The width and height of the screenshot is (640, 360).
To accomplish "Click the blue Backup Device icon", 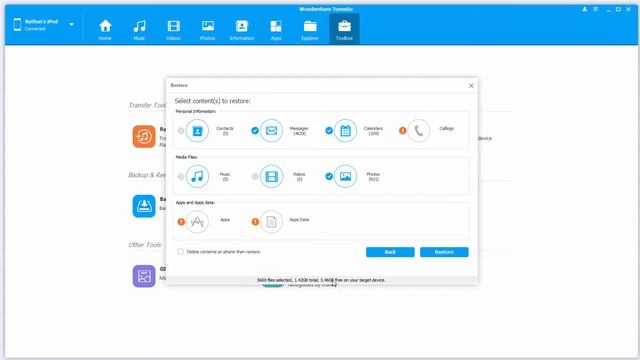I will point(144,206).
